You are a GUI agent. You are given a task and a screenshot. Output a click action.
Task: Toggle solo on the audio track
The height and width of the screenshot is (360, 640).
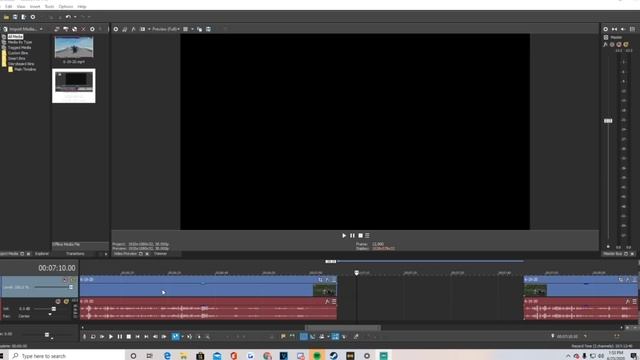click(66, 302)
